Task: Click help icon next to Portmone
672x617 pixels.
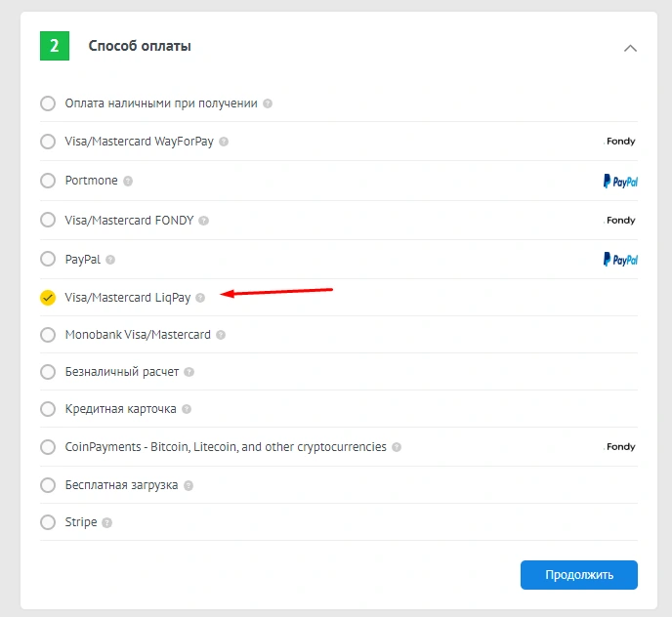Action: tap(128, 181)
